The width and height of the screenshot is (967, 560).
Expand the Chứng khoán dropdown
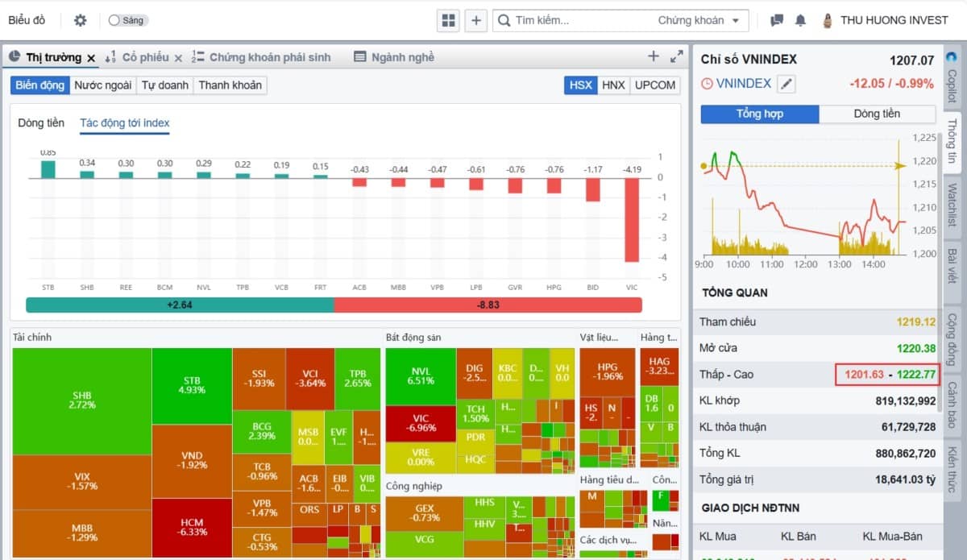701,20
